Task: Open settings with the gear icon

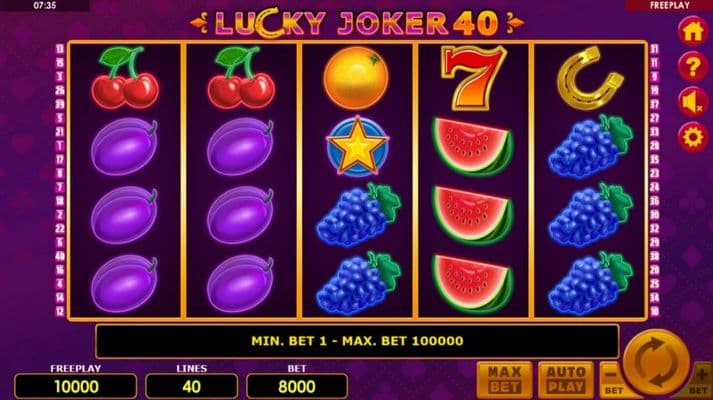Action: pos(693,137)
